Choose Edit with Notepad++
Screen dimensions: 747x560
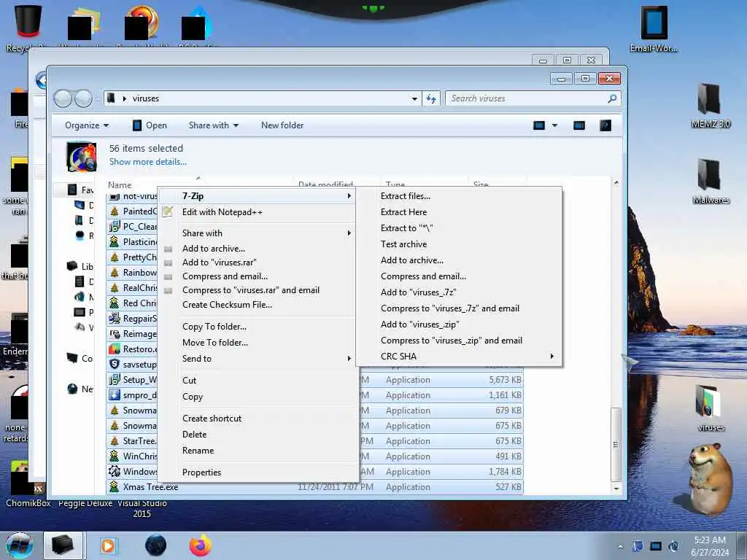222,212
